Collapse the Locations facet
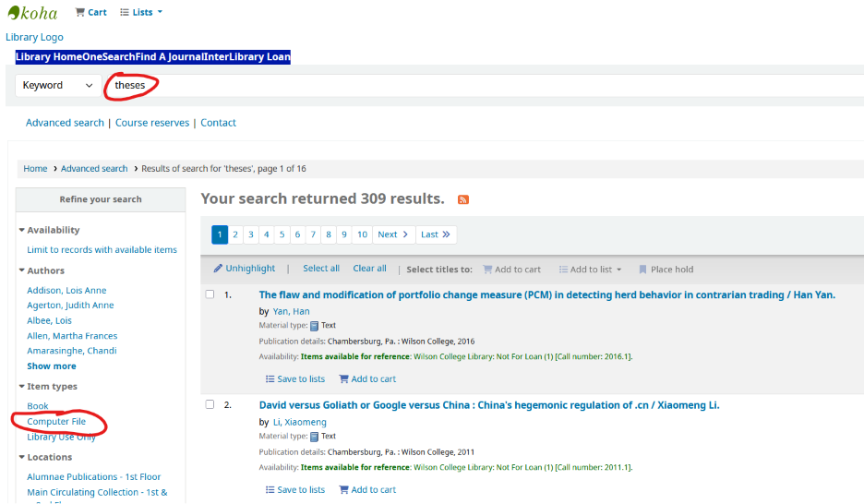This screenshot has height=504, width=864. point(45,457)
